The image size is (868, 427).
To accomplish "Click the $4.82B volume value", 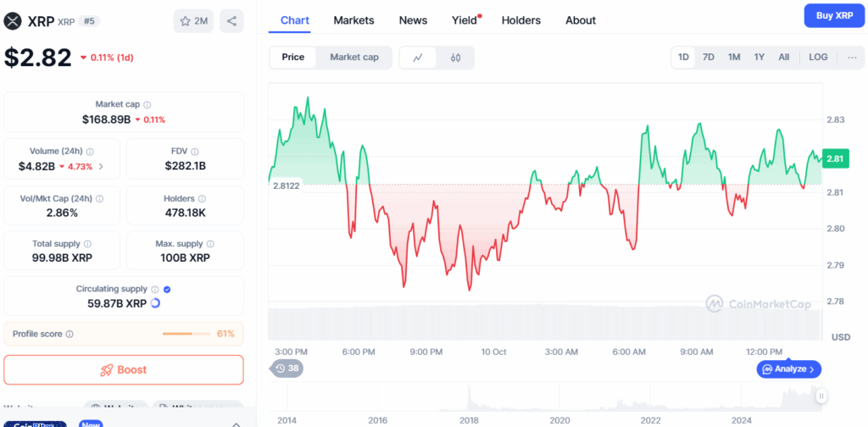I will coord(36,166).
